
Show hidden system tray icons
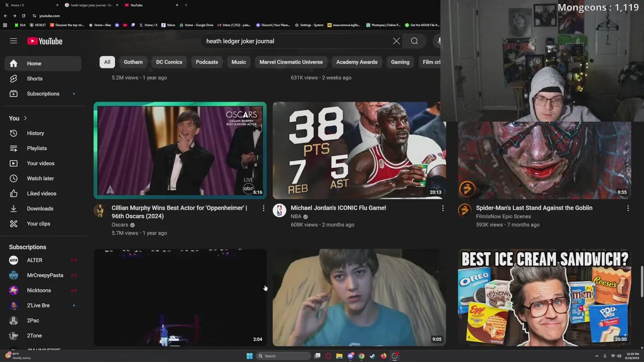[x=597, y=356]
